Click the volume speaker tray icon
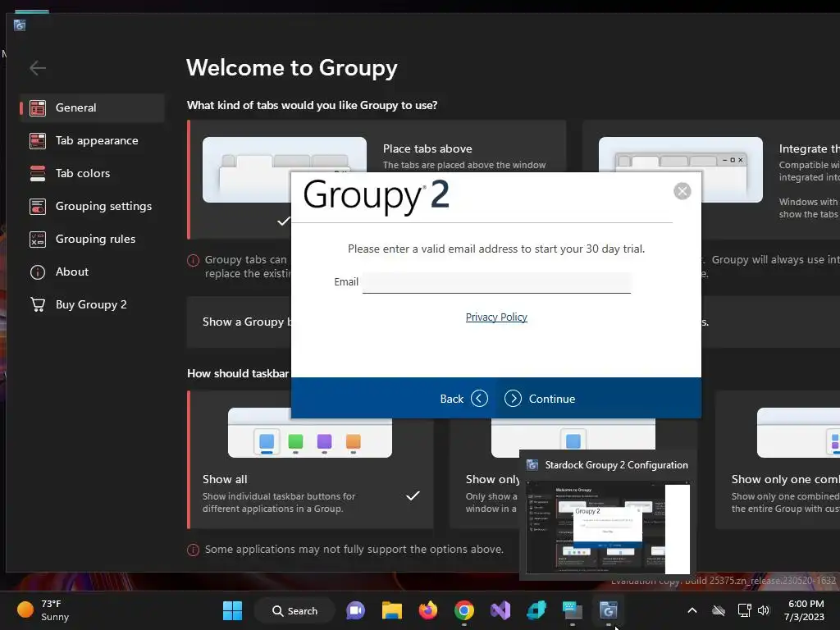This screenshot has width=840, height=630. [764, 610]
